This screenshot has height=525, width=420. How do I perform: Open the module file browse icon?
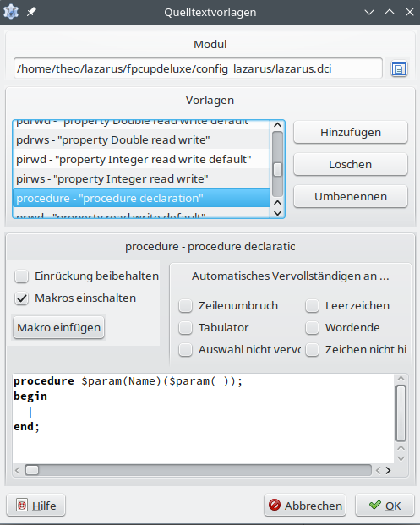click(x=399, y=69)
